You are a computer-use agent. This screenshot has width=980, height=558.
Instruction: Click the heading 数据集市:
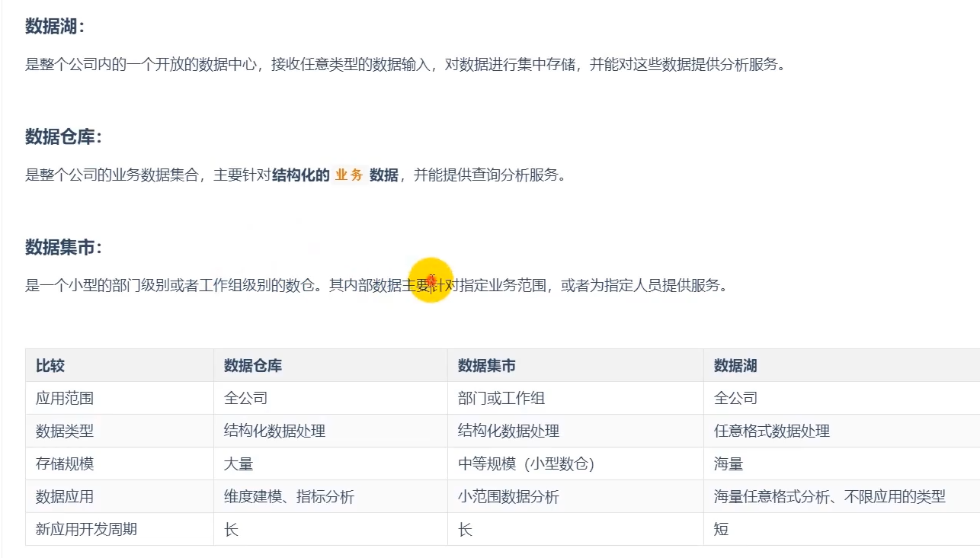point(63,248)
